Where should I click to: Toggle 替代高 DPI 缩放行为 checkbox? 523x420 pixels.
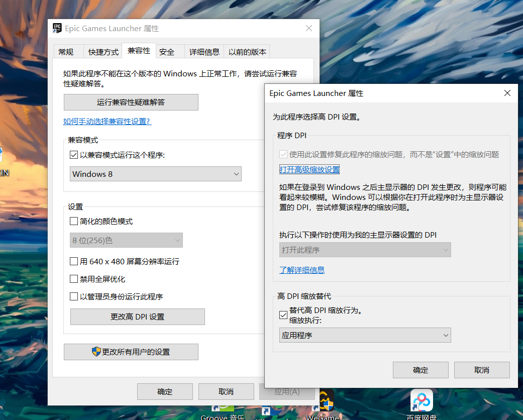click(283, 315)
